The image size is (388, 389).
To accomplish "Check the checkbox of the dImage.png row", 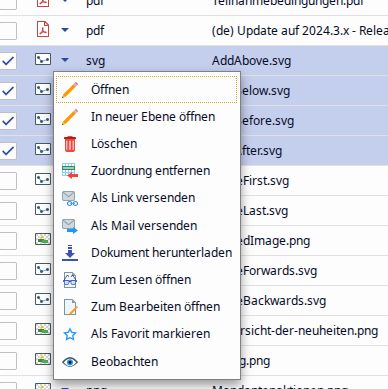I will click(x=8, y=241).
